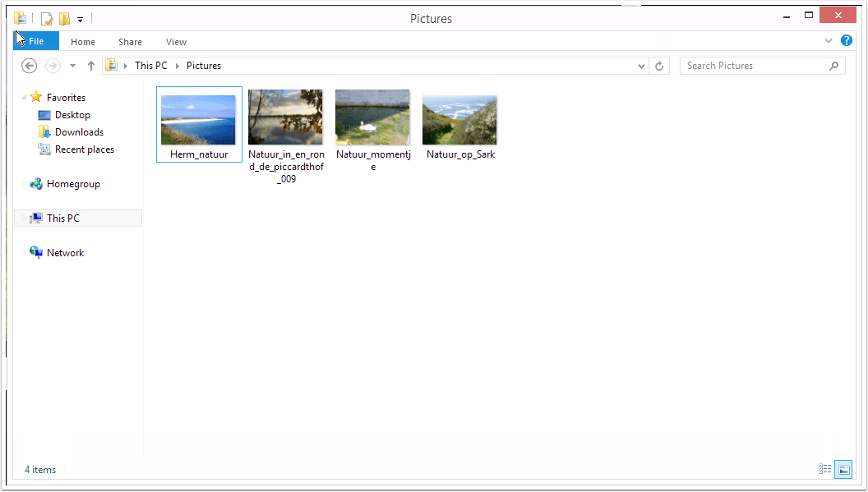Click inside the Search Pictures box
Viewport: 868px width, 492px height.
[752, 66]
